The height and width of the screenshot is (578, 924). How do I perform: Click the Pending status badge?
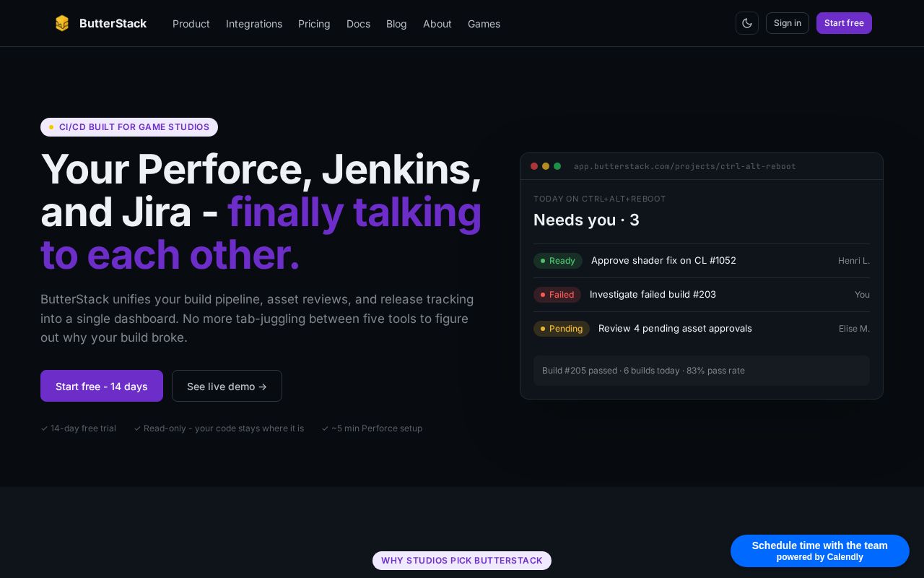[x=562, y=329]
